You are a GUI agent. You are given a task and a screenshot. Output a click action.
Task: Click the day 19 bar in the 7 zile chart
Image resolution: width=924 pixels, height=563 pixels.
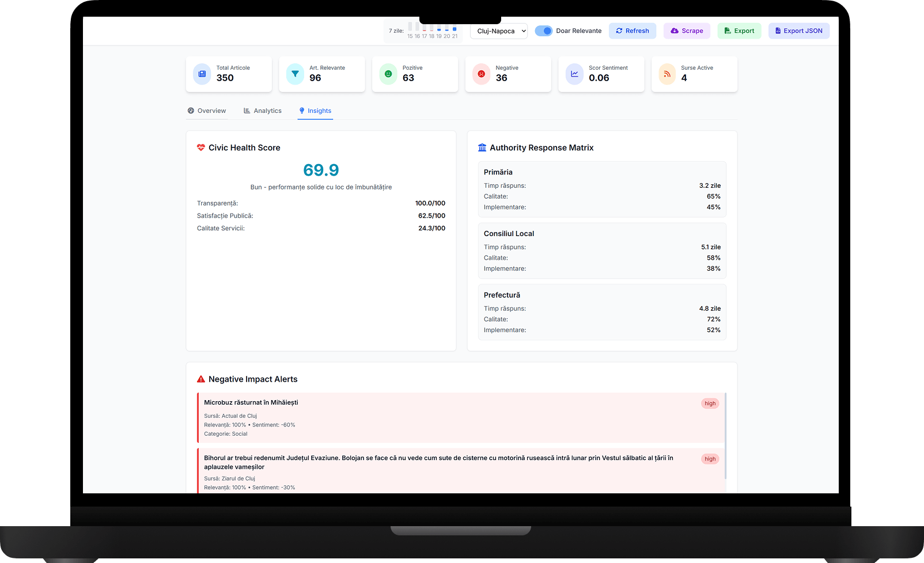point(439,27)
